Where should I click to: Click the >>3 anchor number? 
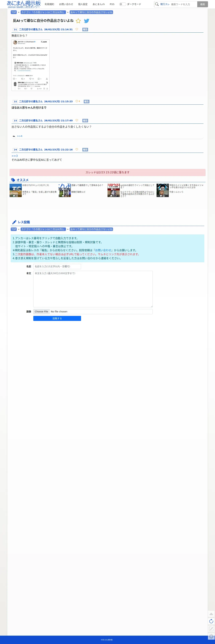click(x=15, y=121)
